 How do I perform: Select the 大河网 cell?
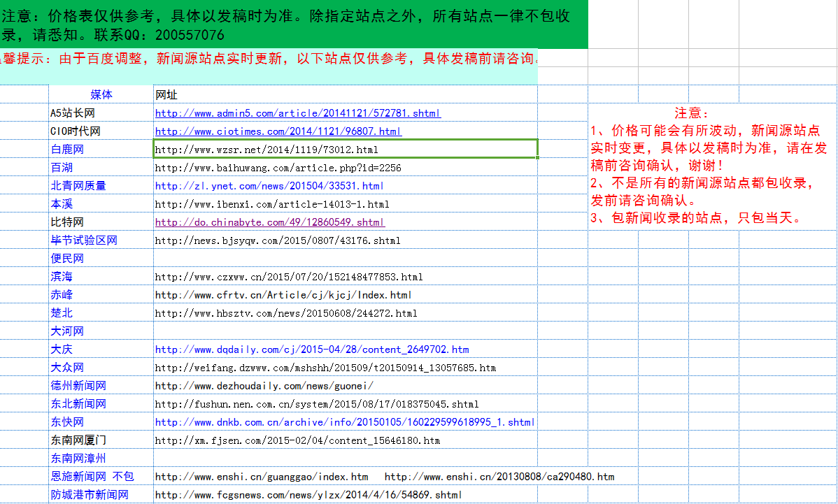pyautogui.click(x=101, y=331)
